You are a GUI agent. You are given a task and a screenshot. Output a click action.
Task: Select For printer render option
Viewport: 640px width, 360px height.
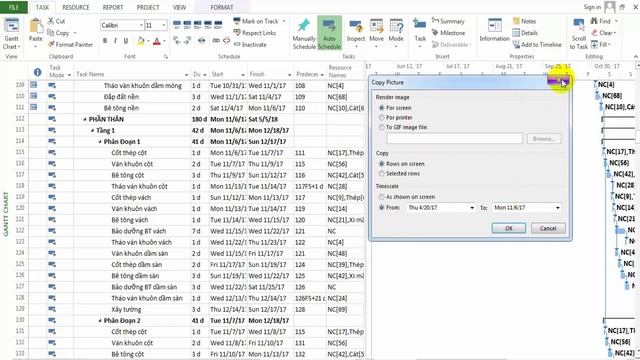point(382,118)
